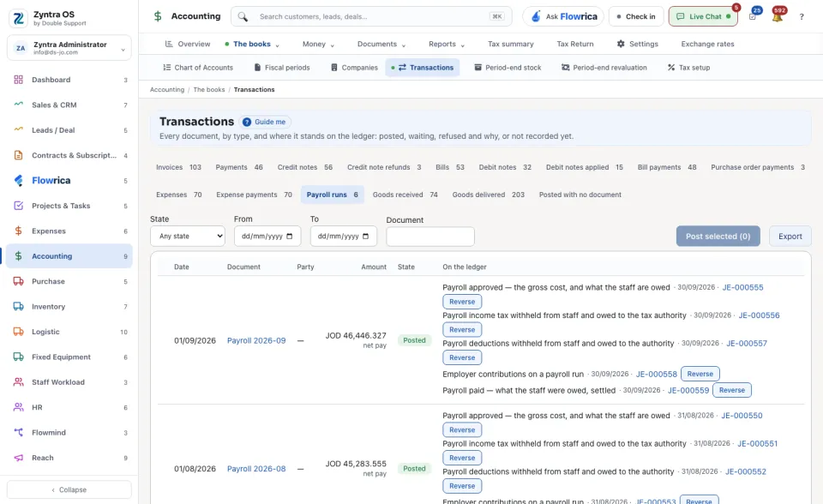
Task: Open Leads / Deal sidebar icon
Action: 18,129
